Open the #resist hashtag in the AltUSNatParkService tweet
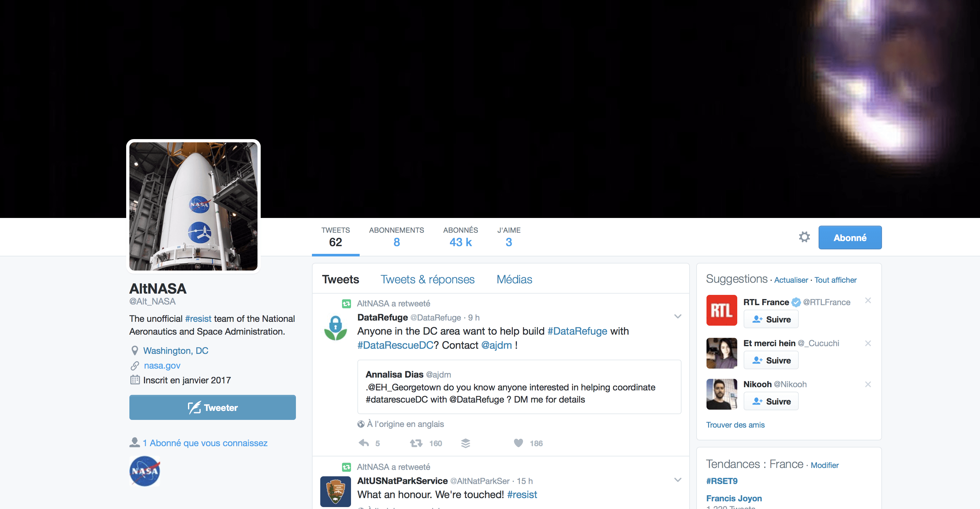Viewport: 980px width, 509px height. click(522, 494)
